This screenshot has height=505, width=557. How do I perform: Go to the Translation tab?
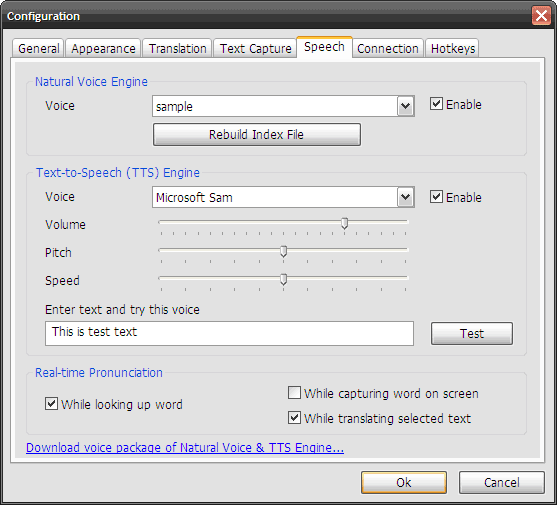pos(177,48)
